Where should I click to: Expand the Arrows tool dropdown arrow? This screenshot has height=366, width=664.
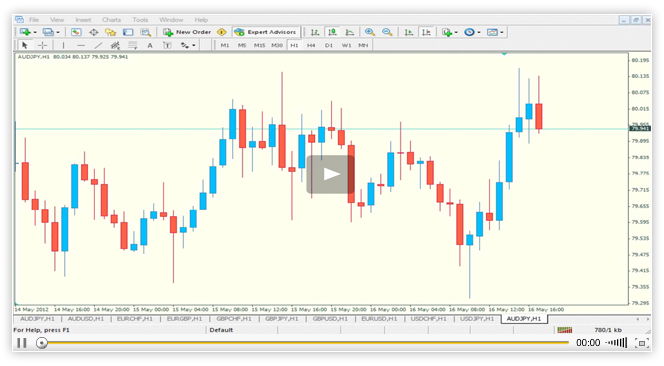(x=194, y=45)
